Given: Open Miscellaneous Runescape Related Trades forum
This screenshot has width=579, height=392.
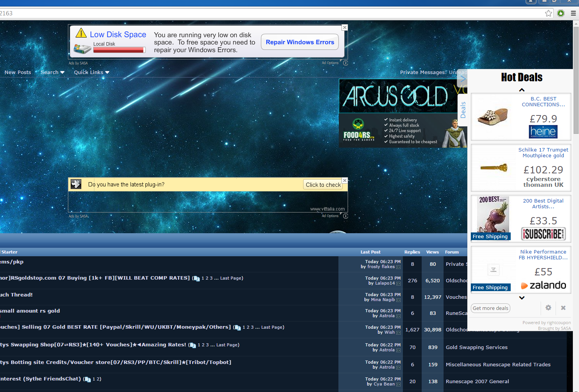Looking at the screenshot, I should pos(498,365).
